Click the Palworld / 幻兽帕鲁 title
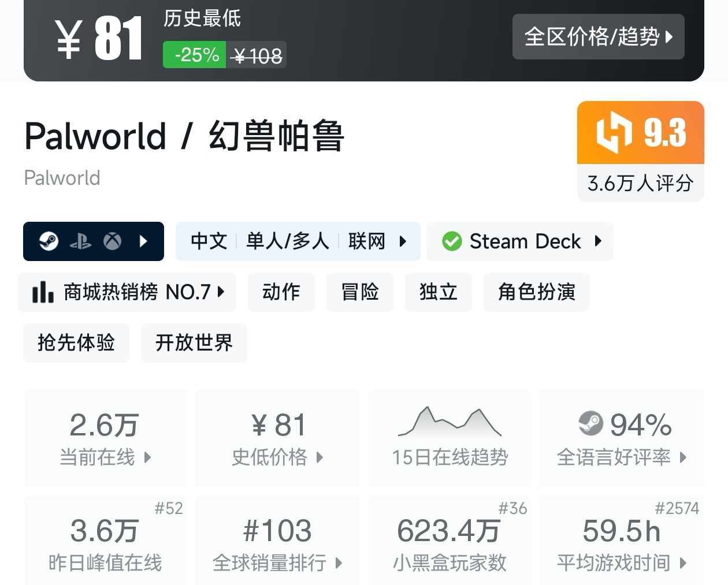 click(184, 136)
